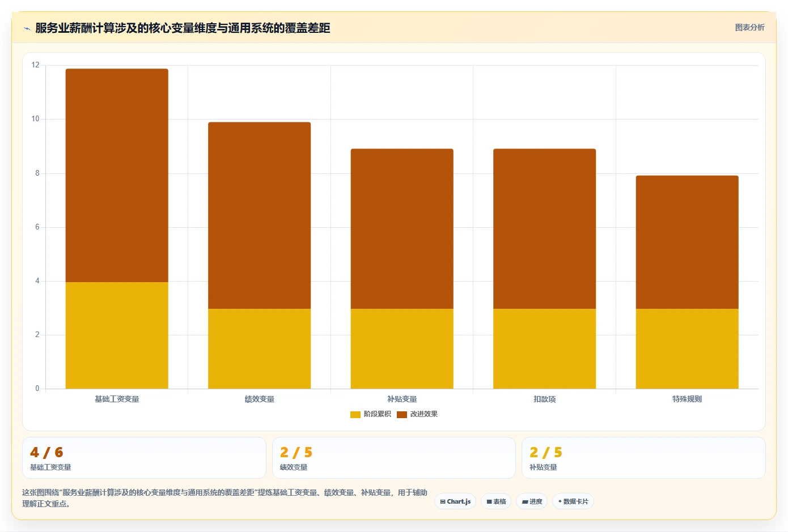This screenshot has height=532, width=788.
Task: Click the 表格 tag chip
Action: click(x=496, y=501)
